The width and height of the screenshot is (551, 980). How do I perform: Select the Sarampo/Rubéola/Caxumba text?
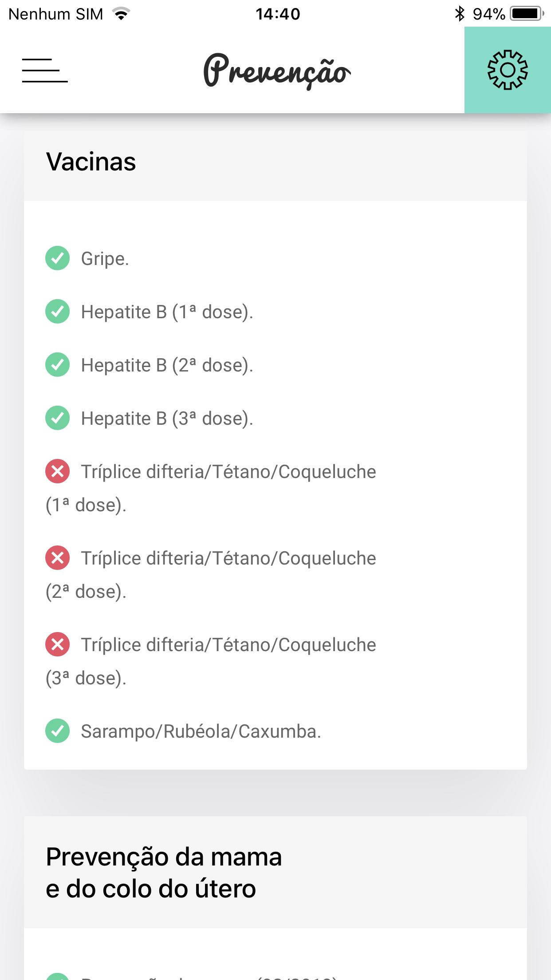[201, 731]
